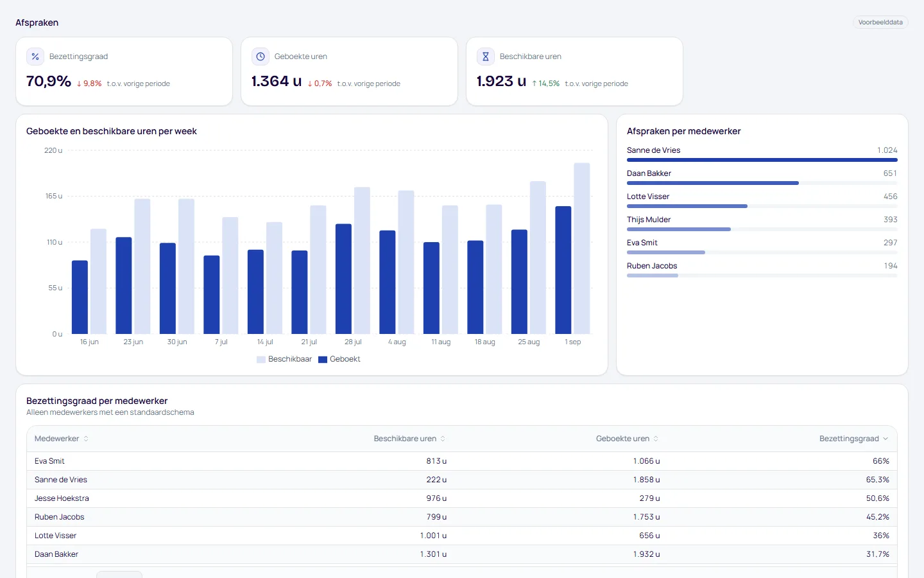
Task: Click the 70,9% occupancy value
Action: (49, 82)
